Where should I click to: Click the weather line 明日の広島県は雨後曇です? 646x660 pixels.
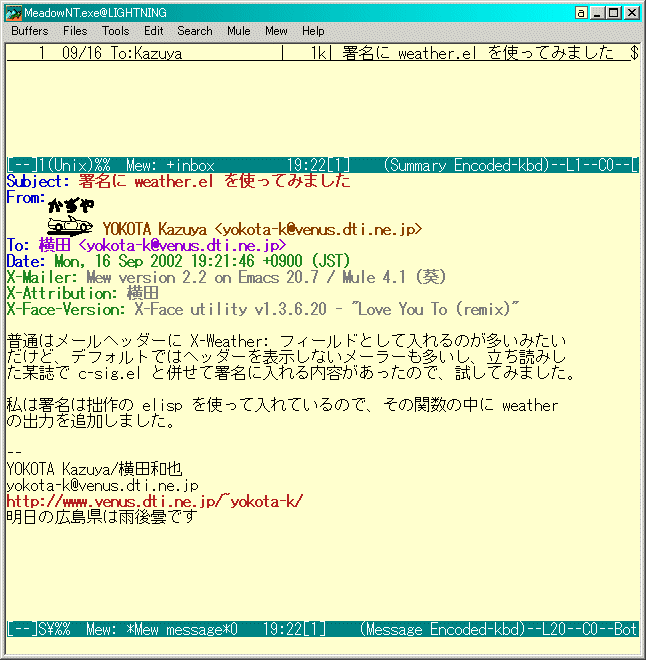(x=102, y=517)
